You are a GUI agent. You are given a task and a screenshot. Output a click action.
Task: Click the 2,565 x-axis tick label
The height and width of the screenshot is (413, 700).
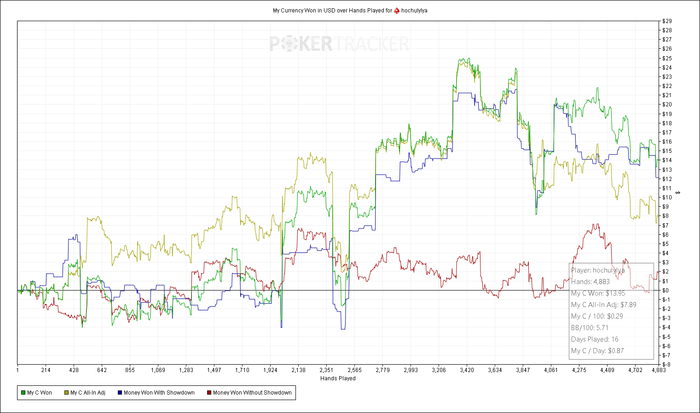pyautogui.click(x=354, y=370)
